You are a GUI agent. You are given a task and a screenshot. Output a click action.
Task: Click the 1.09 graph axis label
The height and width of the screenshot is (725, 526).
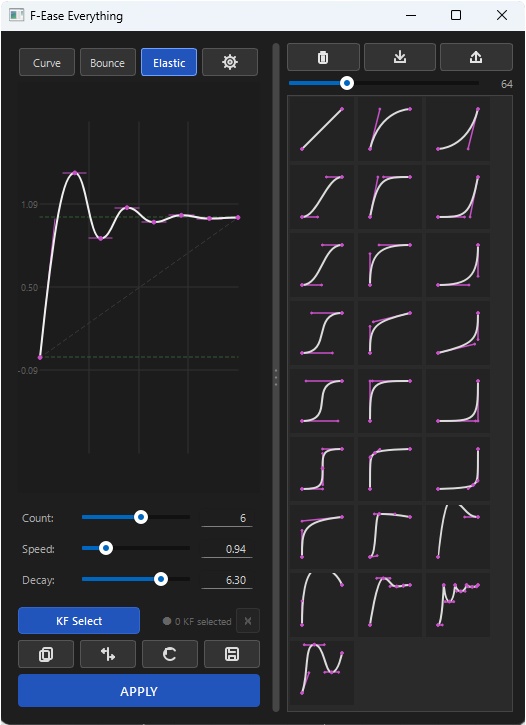coord(29,204)
